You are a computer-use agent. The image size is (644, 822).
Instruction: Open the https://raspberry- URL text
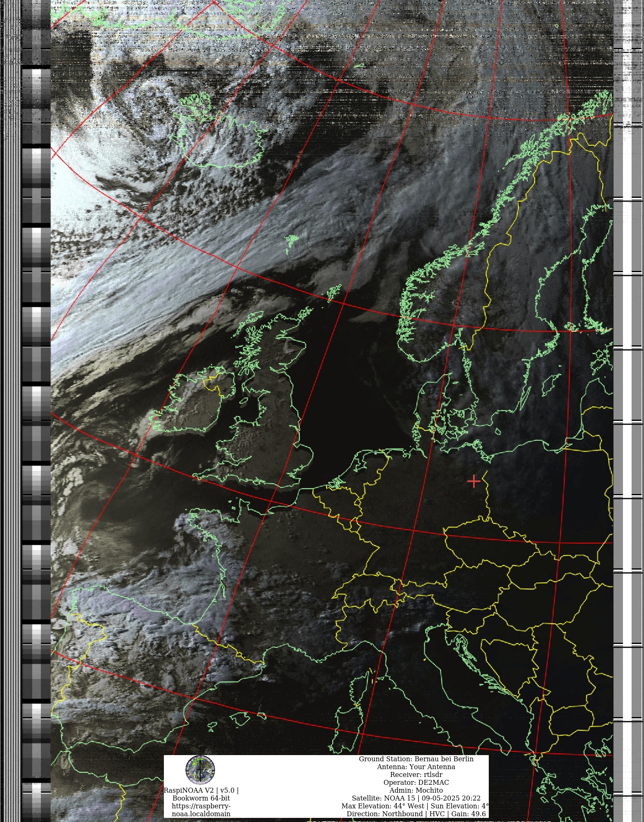coord(201,806)
